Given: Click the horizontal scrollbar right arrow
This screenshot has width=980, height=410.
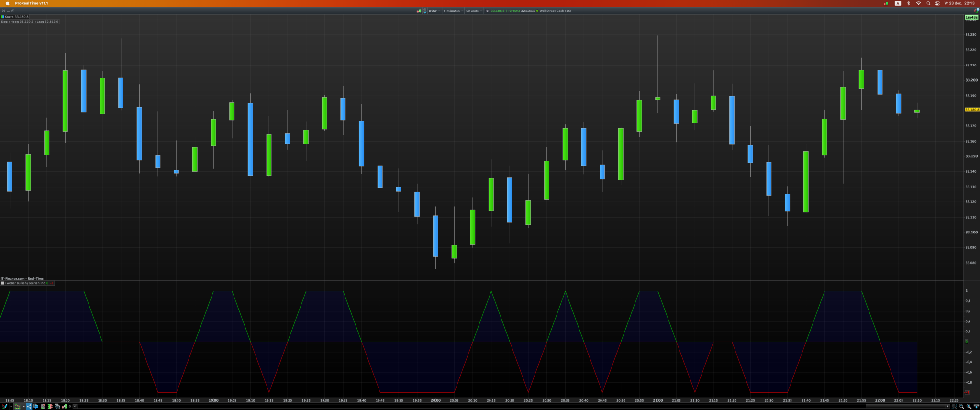Looking at the screenshot, I should (x=948, y=406).
